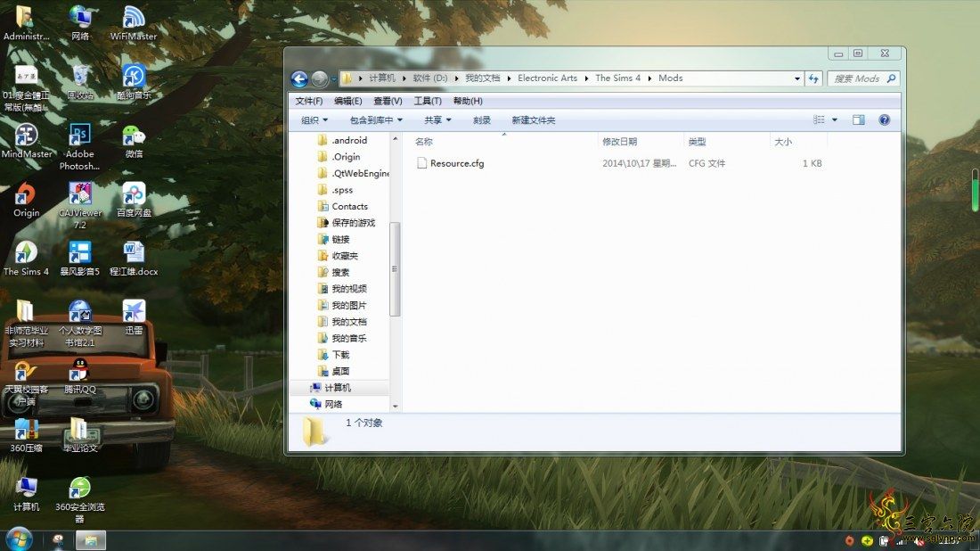
Task: Select the 百度网盘 desktop icon
Action: point(134,200)
